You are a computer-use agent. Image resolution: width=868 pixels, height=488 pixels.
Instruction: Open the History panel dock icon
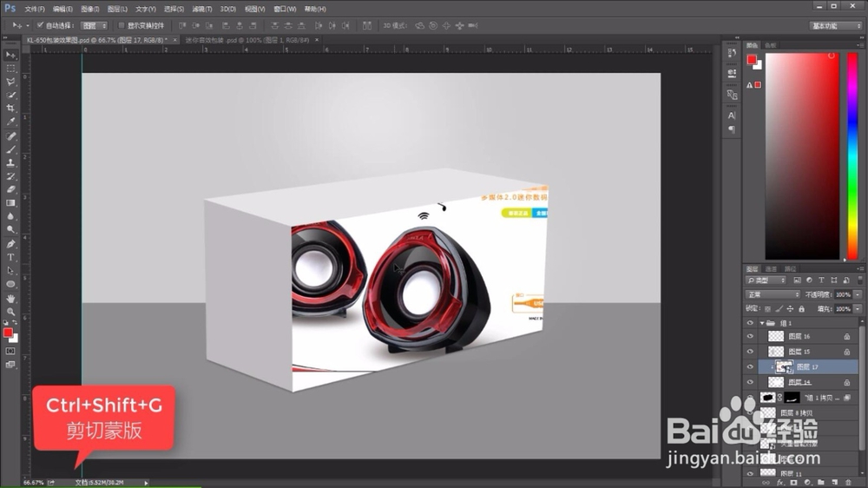pos(732,53)
